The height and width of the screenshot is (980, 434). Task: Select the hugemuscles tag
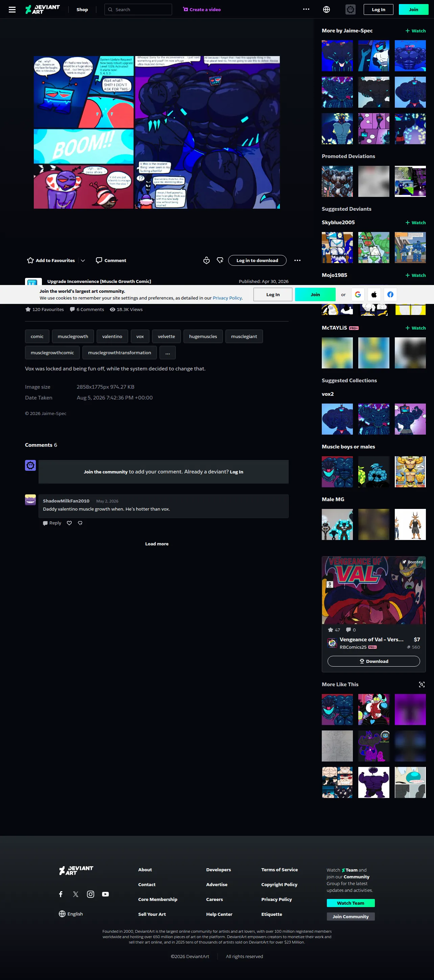pos(203,336)
